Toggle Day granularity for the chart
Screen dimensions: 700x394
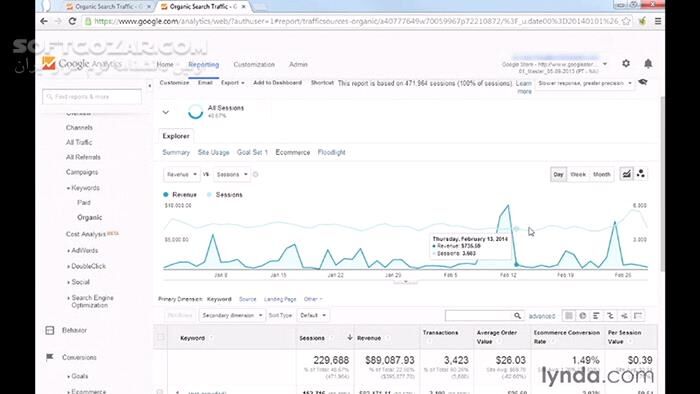click(x=558, y=174)
